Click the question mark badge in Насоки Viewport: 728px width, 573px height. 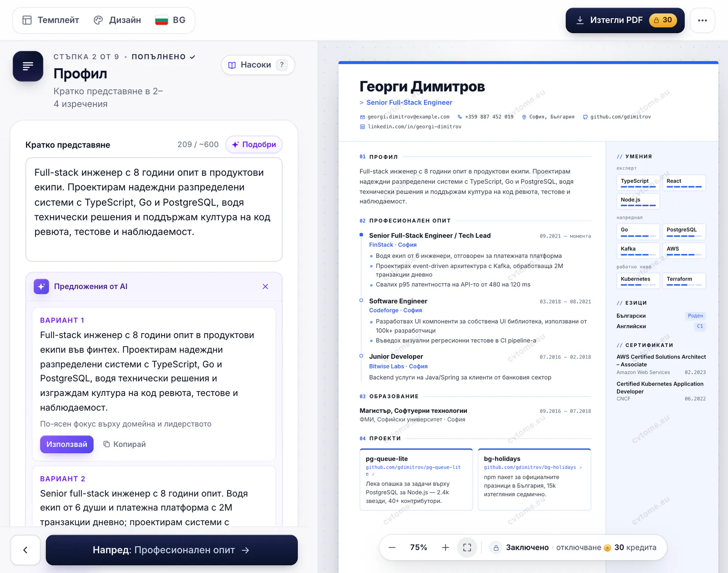282,65
